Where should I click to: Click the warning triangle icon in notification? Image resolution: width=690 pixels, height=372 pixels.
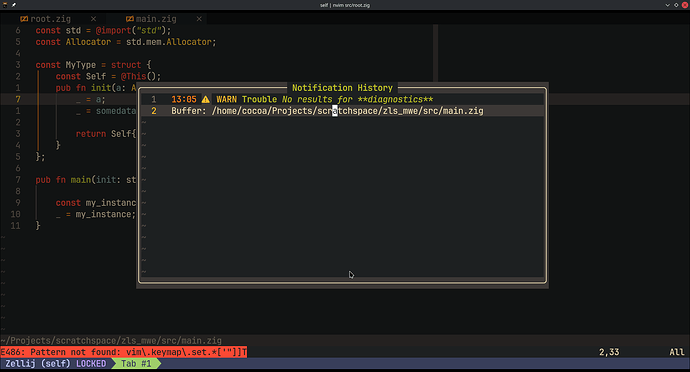coord(206,99)
